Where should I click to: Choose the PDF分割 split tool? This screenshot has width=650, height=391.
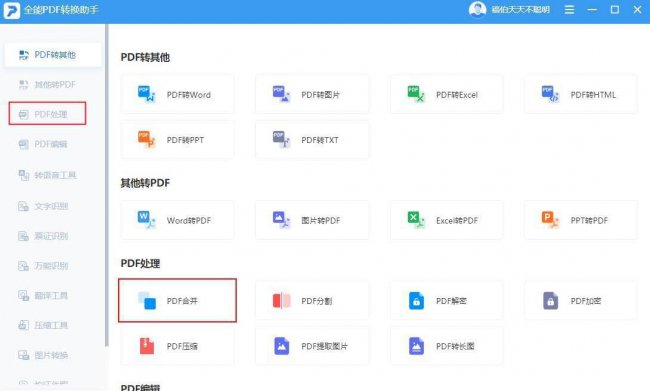312,301
